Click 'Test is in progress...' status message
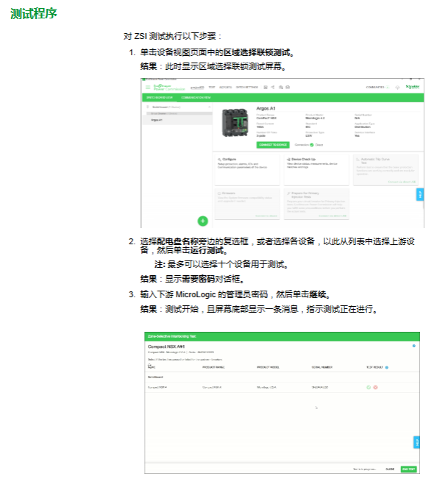The image size is (448, 490). 365,469
